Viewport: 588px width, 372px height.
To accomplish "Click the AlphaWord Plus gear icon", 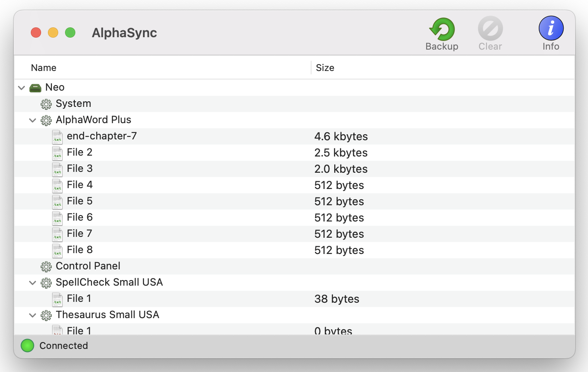I will click(46, 120).
